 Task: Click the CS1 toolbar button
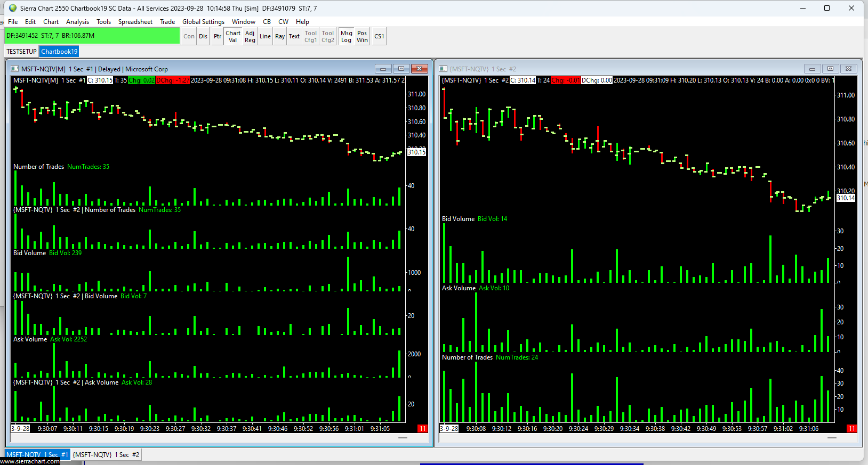click(x=379, y=36)
